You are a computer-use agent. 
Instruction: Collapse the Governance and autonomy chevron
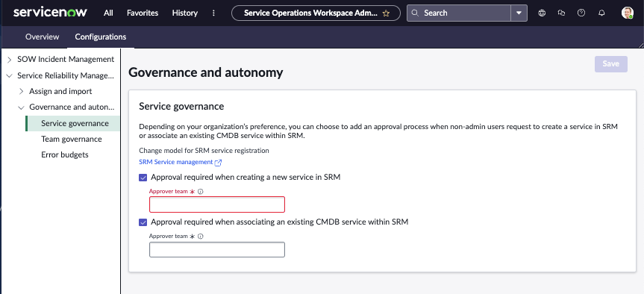click(22, 107)
